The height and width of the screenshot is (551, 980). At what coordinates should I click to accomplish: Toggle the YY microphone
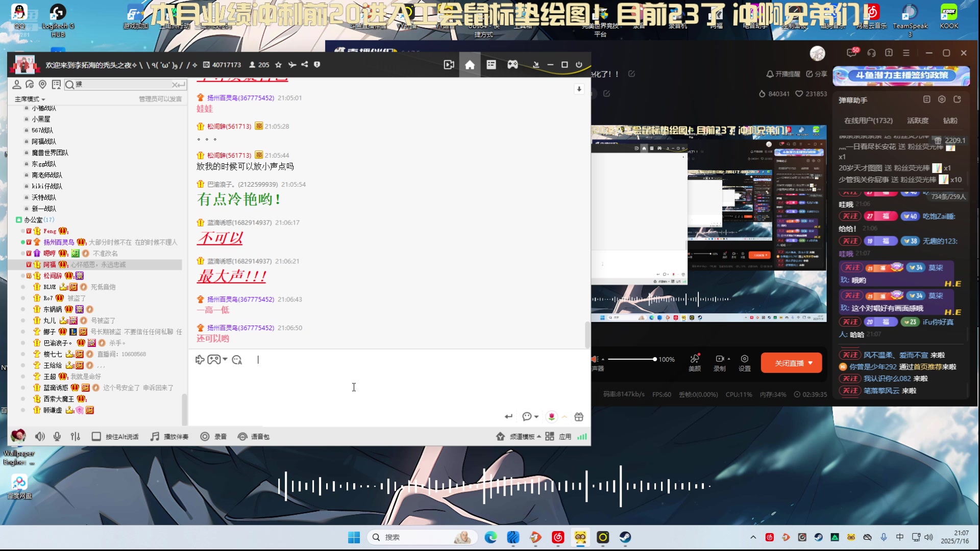[57, 437]
